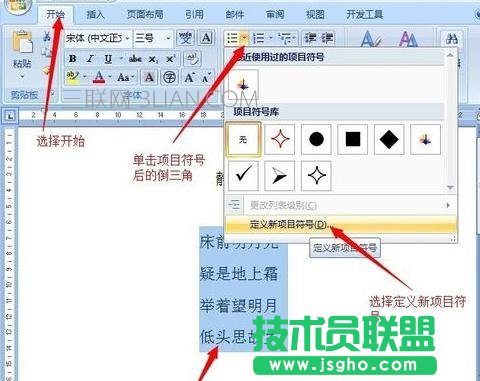480x381 pixels.
Task: Click the bullet gallery scroll-down arrow
Action: point(450,188)
